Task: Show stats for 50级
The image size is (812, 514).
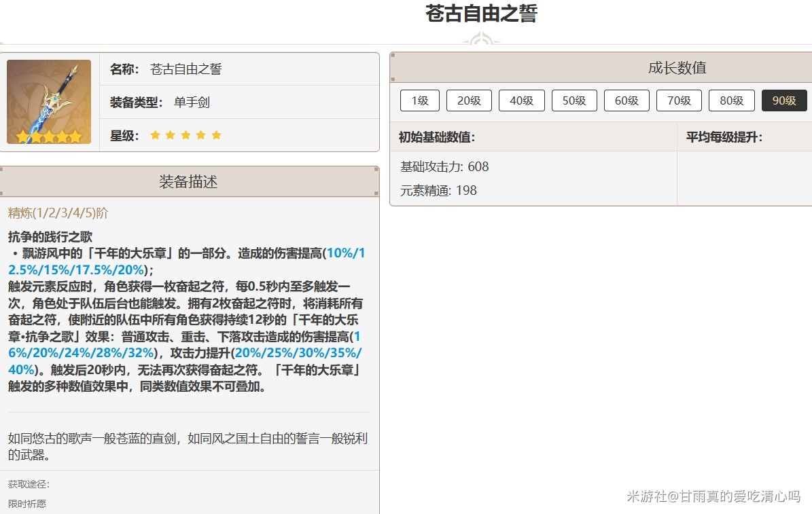Action: click(x=574, y=100)
